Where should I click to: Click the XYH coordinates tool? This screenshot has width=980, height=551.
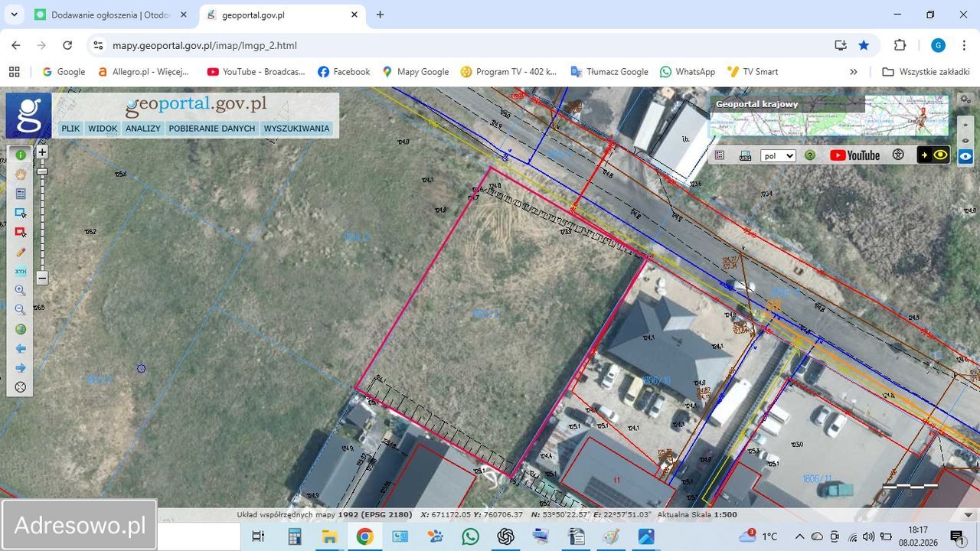click(x=21, y=271)
